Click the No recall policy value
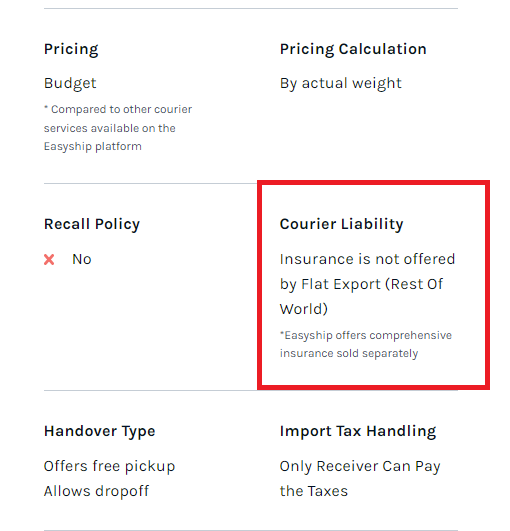 coord(82,259)
